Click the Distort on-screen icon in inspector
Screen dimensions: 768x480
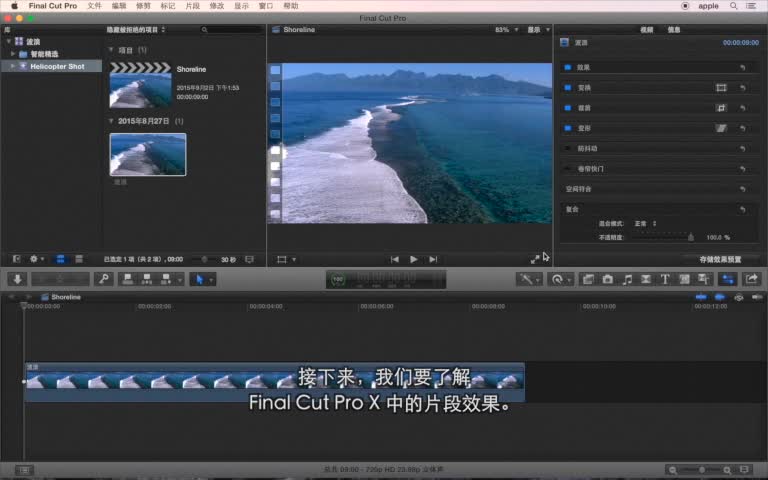click(721, 128)
